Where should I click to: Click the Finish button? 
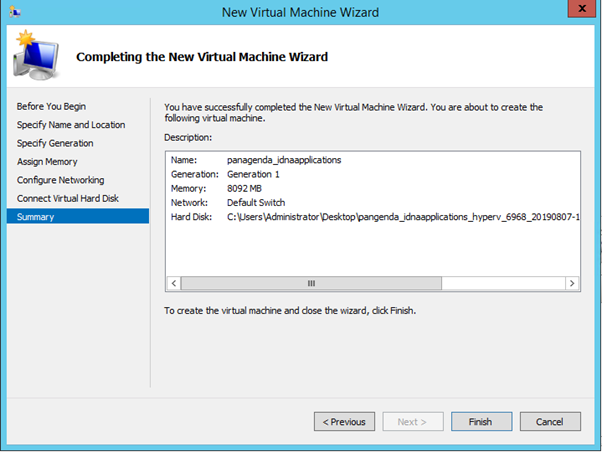[x=480, y=421]
